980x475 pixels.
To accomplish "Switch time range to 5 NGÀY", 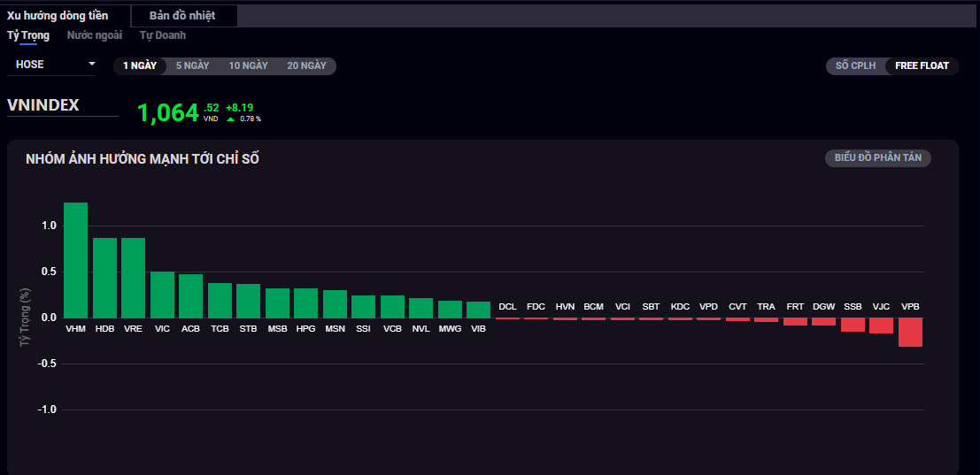I will (192, 65).
